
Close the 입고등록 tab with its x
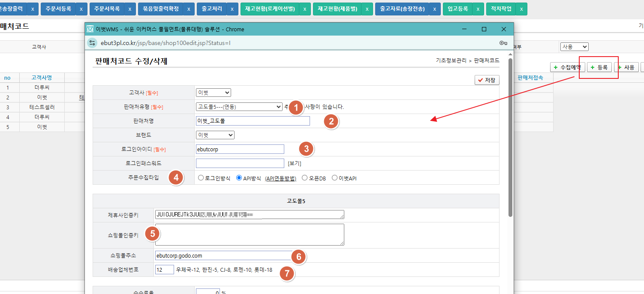click(x=478, y=9)
